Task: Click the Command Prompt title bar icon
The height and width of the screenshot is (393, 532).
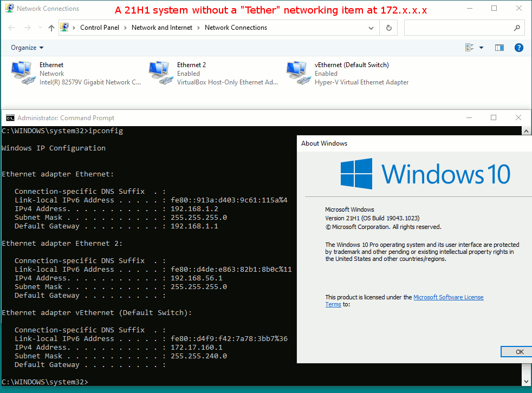Action: pos(10,117)
